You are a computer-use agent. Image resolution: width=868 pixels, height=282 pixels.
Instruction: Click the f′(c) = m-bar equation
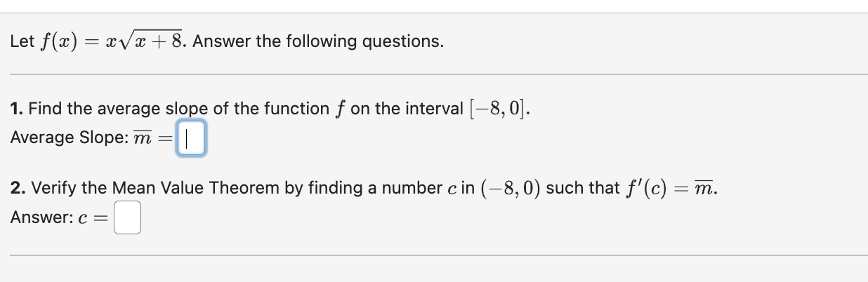pyautogui.click(x=671, y=188)
